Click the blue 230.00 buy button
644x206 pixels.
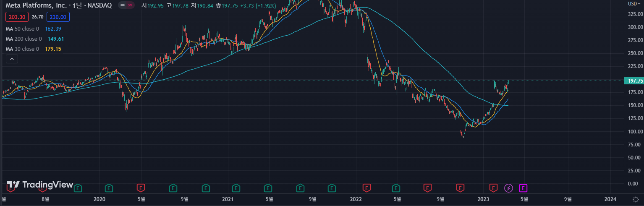(x=58, y=17)
